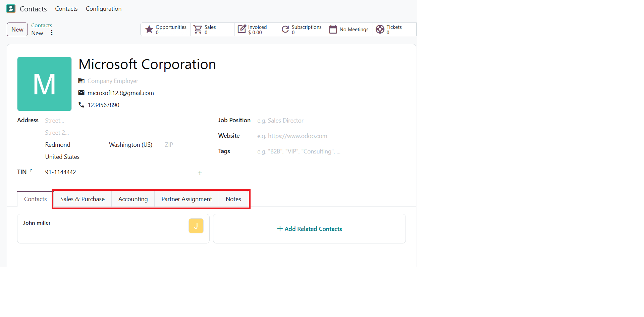
Task: Switch to Partner Assignment tab
Action: (x=187, y=199)
